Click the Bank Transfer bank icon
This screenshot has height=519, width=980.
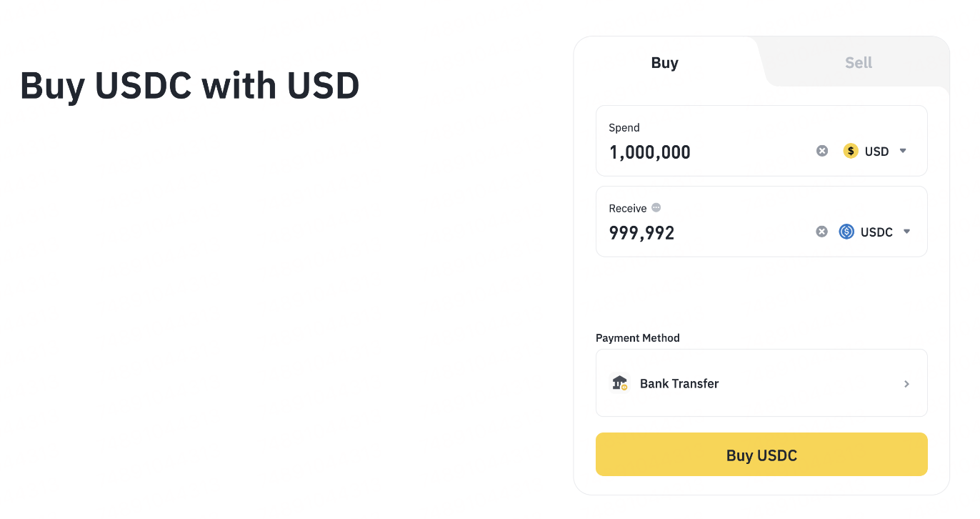620,383
